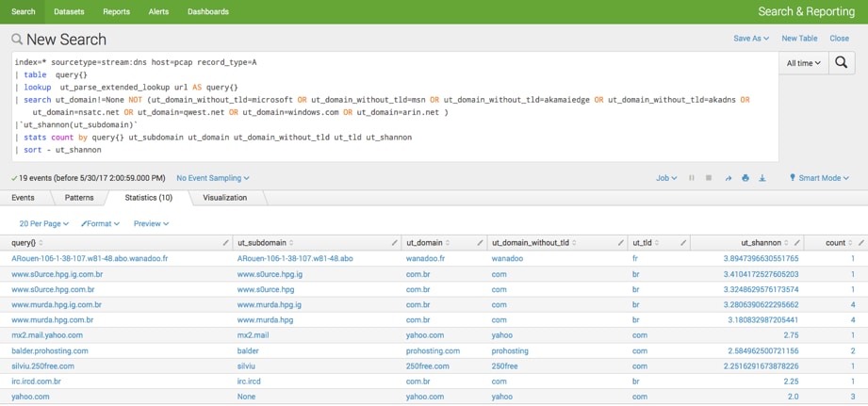The height and width of the screenshot is (406, 868).
Task: Click the 2.75 shannon value
Action: point(791,335)
